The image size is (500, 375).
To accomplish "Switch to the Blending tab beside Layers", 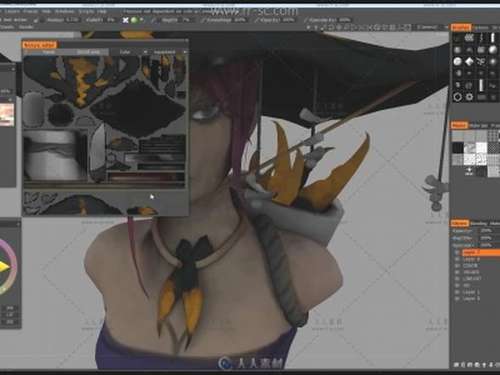I will tap(479, 224).
